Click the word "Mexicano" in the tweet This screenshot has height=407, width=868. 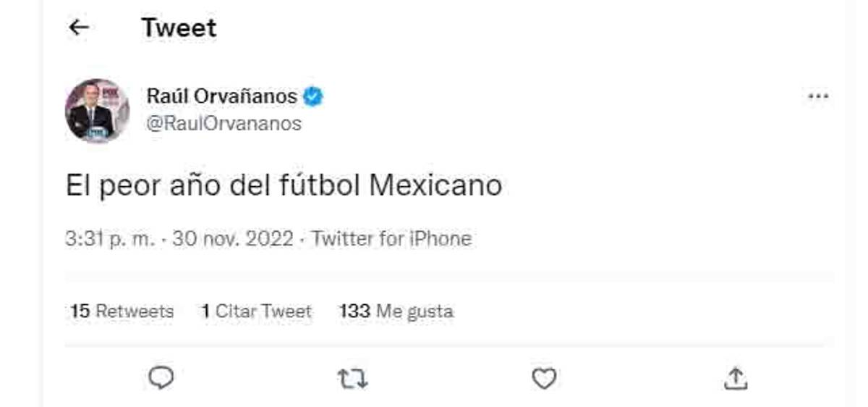click(435, 186)
